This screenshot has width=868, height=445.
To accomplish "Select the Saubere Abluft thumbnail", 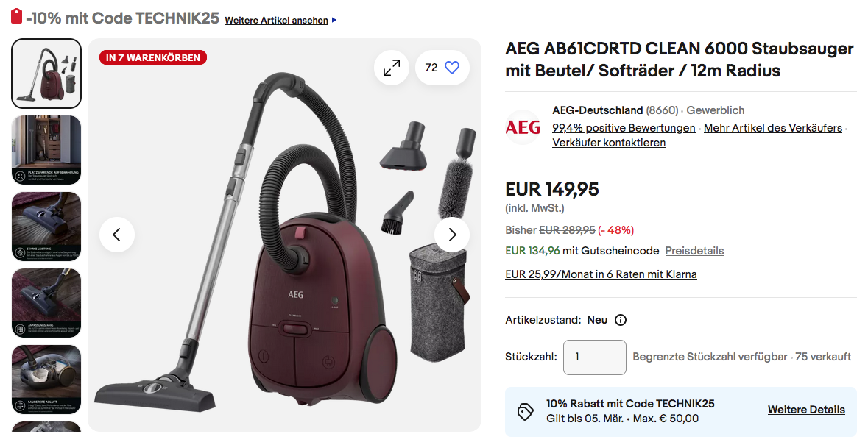I will click(46, 380).
